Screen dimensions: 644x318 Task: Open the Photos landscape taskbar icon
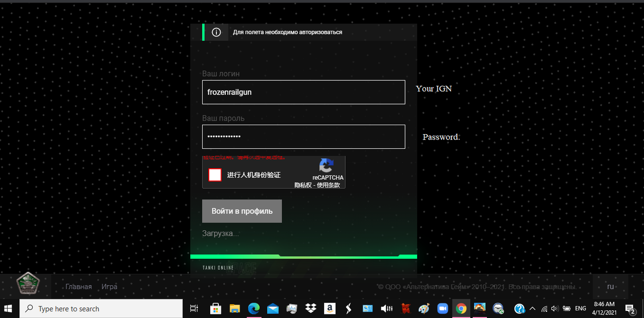pyautogui.click(x=479, y=308)
